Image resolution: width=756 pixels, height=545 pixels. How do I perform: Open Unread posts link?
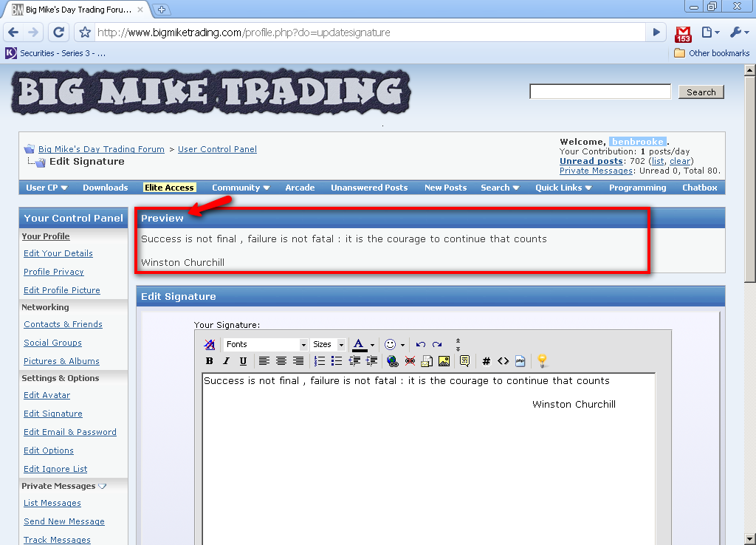(591, 161)
